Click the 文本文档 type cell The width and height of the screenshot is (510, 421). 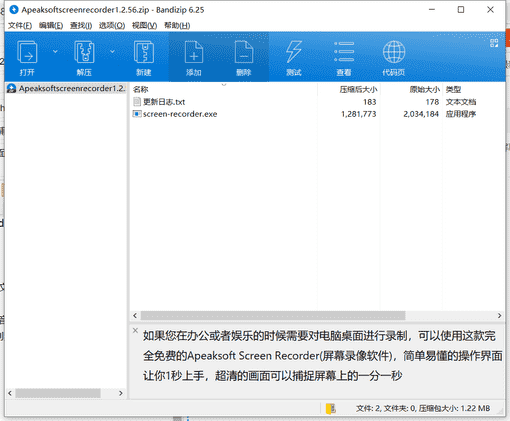(461, 102)
